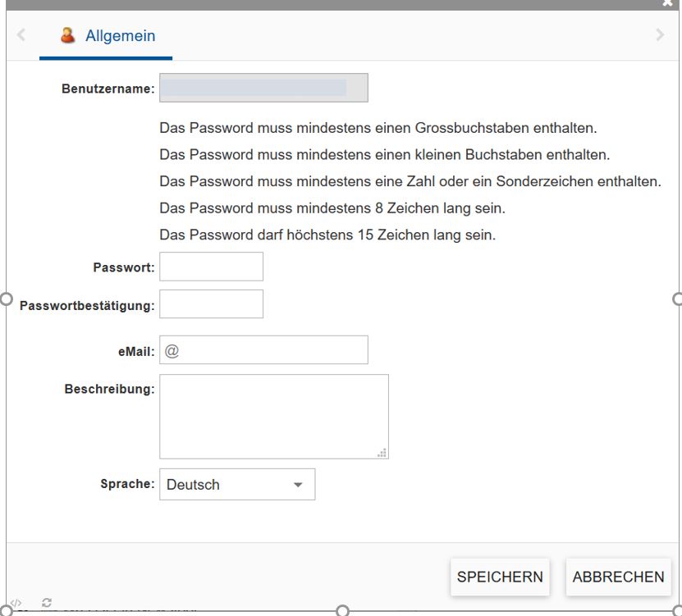Click the user icon on the Allgemein tab
Viewport: 682px width, 616px height.
68,36
